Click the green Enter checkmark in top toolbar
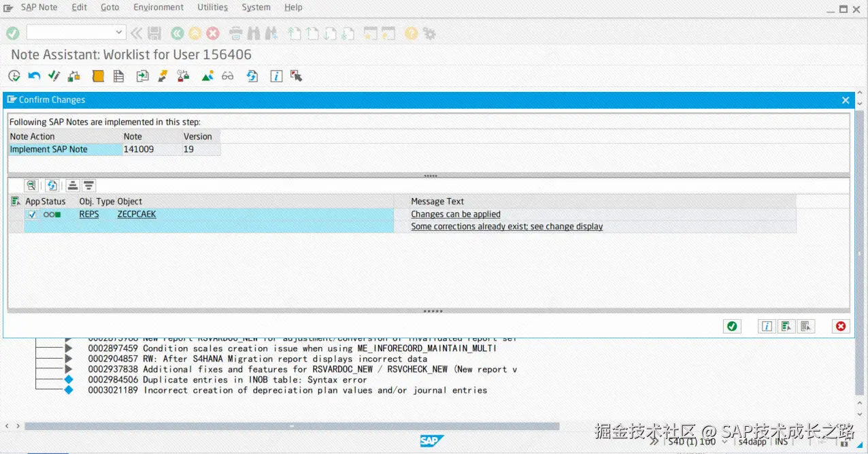 pyautogui.click(x=12, y=33)
